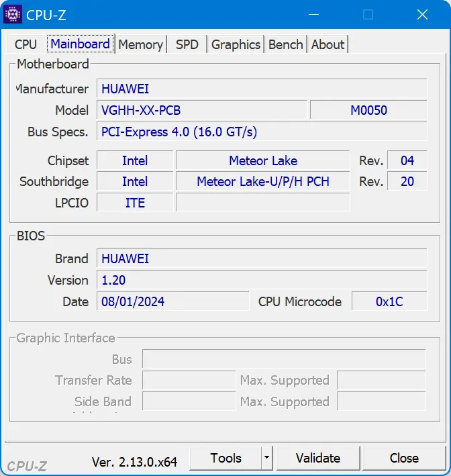Click the Chipset Intel vendor value

coord(135,160)
